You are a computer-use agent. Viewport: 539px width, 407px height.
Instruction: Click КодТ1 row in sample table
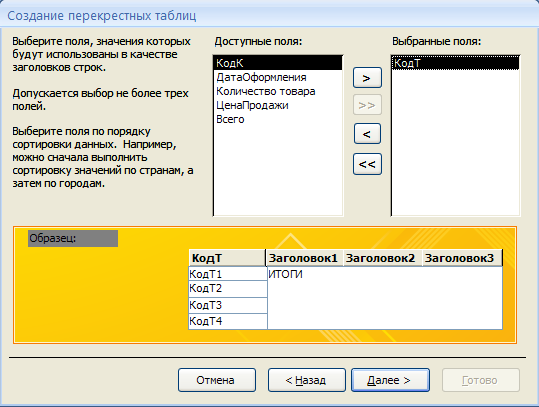(228, 274)
